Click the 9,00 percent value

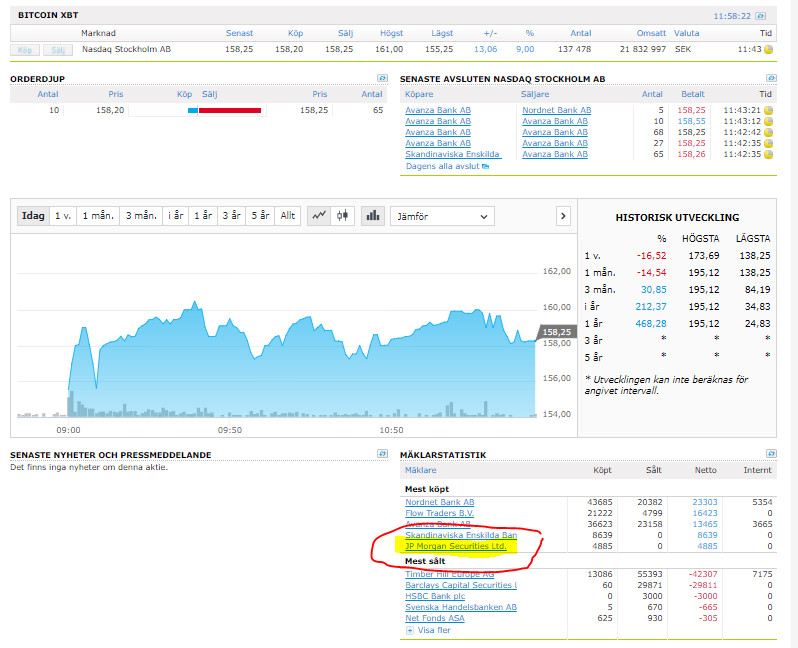pyautogui.click(x=525, y=49)
